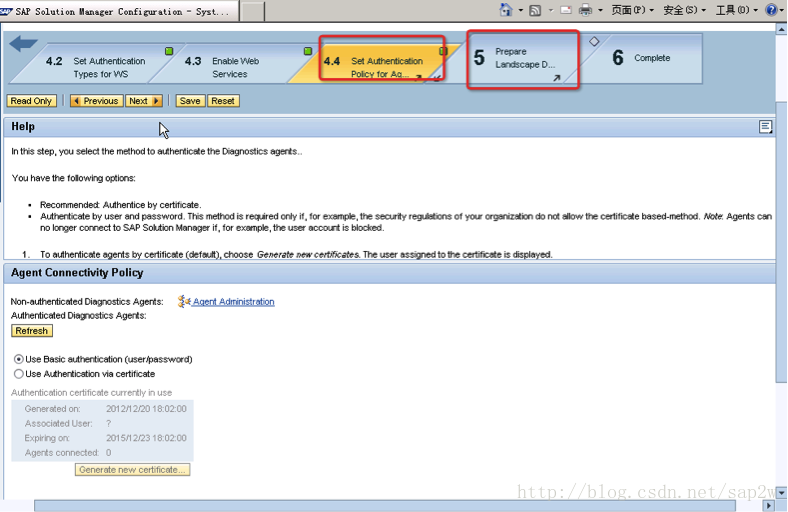Open the Agent Administration link

(x=234, y=301)
